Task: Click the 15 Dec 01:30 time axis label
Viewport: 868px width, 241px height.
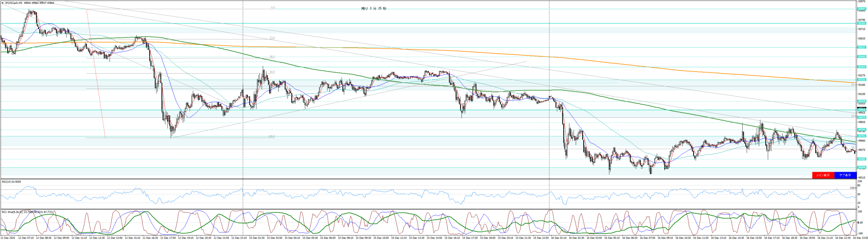Action: pos(257,238)
